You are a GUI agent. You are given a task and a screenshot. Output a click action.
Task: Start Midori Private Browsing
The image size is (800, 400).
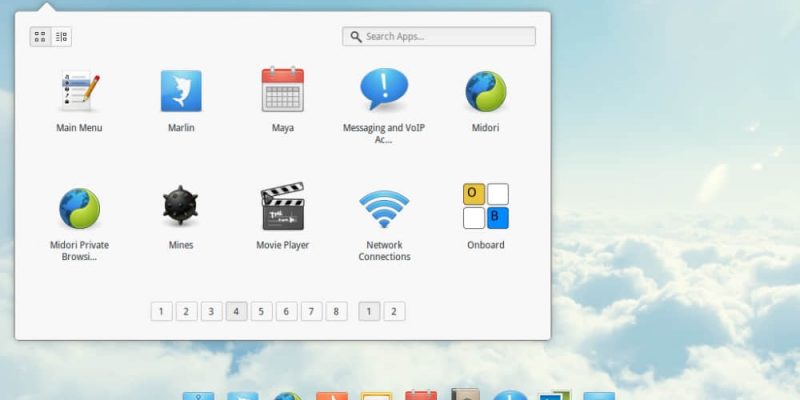pyautogui.click(x=79, y=208)
